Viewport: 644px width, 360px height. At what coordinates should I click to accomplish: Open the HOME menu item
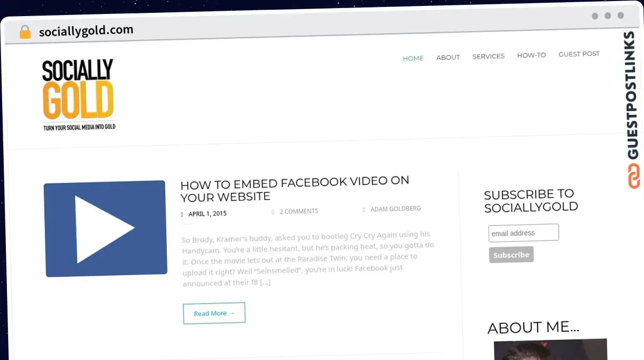click(413, 58)
